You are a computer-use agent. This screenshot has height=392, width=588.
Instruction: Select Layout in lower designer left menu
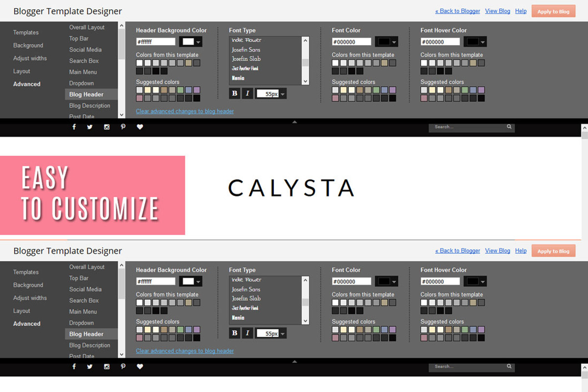click(22, 311)
